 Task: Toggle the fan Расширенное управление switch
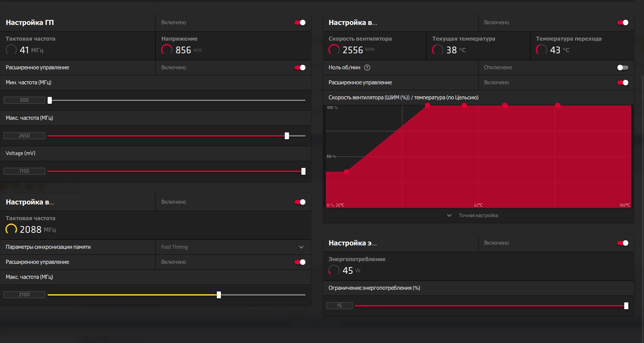pos(623,83)
